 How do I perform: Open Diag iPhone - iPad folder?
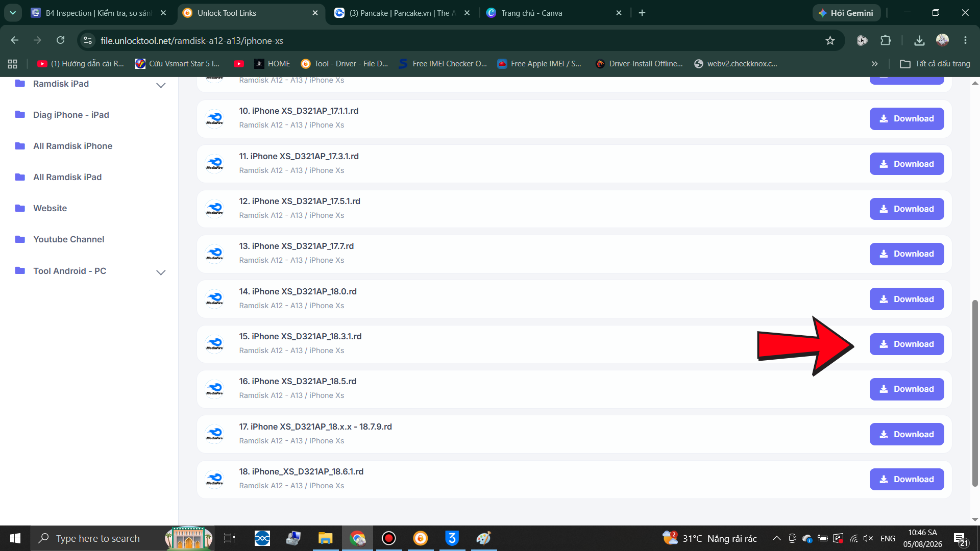point(71,115)
